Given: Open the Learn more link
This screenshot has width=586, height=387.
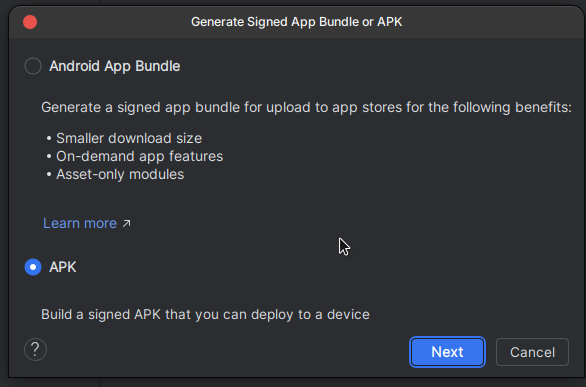Looking at the screenshot, I should (x=80, y=223).
